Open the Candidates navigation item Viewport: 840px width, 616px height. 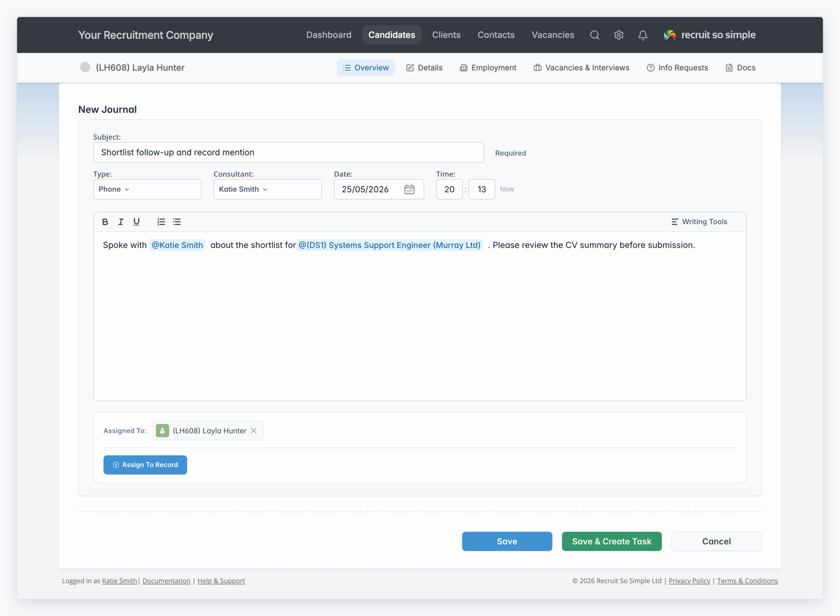coord(391,35)
